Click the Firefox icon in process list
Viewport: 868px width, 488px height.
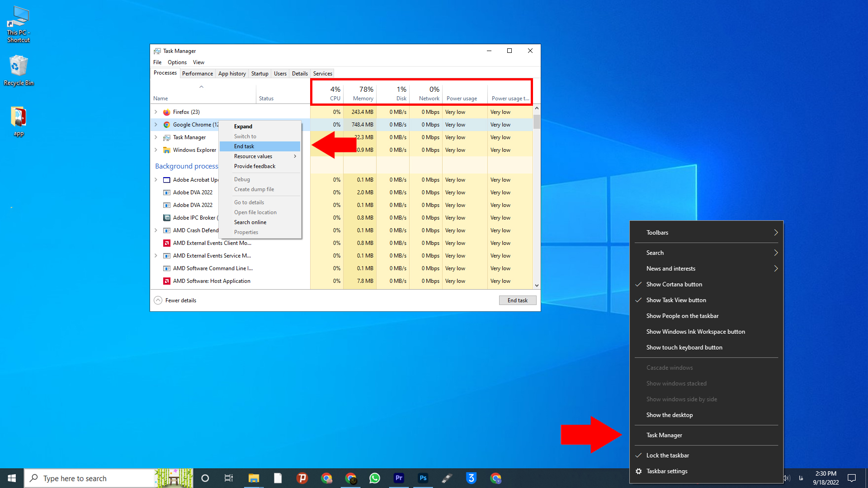point(167,112)
